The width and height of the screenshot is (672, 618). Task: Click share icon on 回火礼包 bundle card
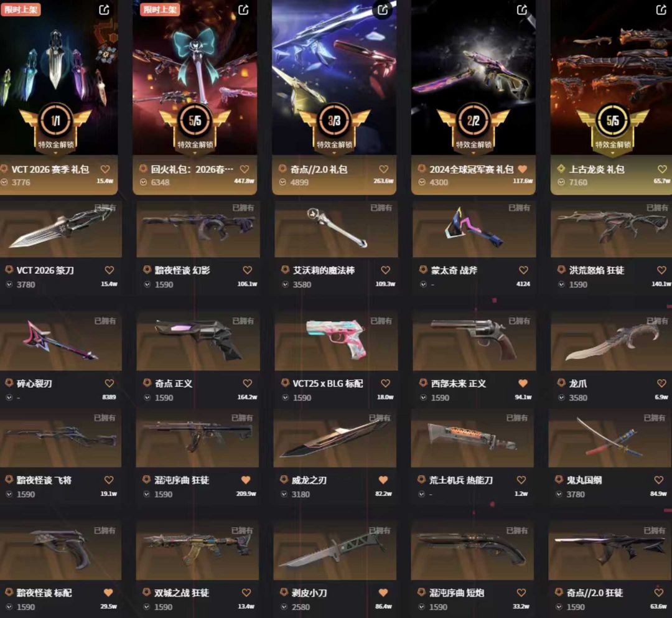tap(243, 10)
